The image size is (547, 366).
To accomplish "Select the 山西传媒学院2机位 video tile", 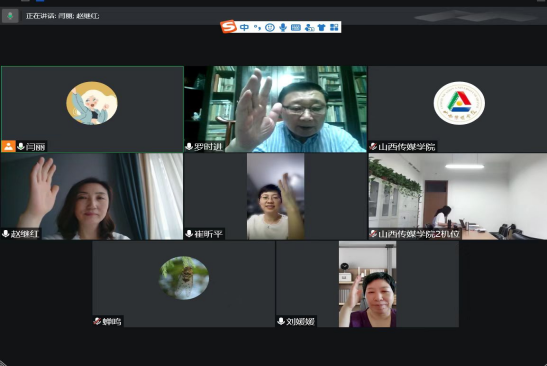I will pos(458,196).
